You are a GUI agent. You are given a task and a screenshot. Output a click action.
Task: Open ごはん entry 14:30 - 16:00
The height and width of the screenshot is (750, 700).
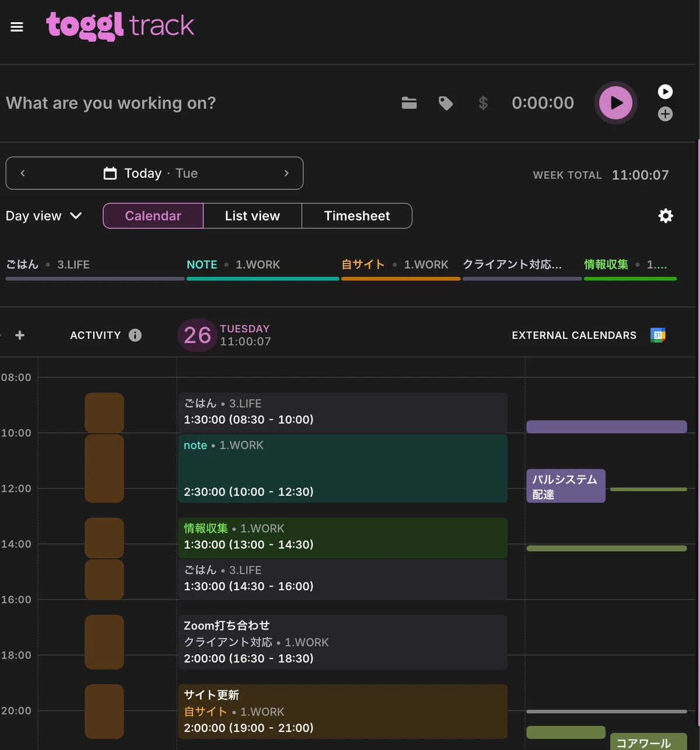[x=342, y=579]
